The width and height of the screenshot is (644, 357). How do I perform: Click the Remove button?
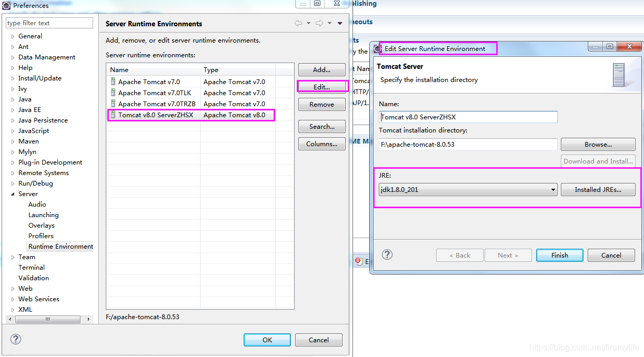(x=322, y=104)
